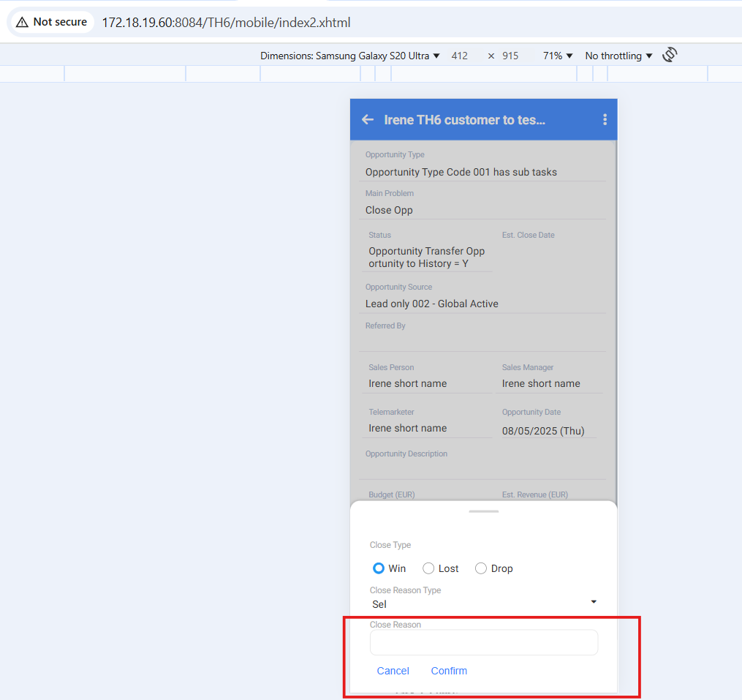Select the Lost close type

tap(428, 568)
